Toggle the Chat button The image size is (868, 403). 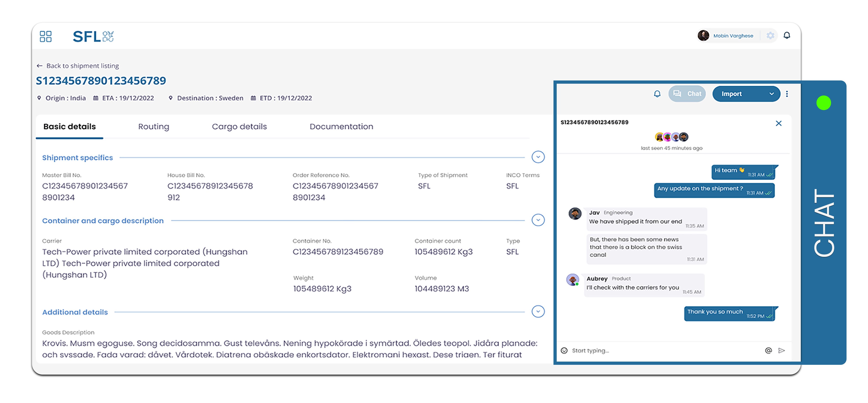tap(687, 94)
